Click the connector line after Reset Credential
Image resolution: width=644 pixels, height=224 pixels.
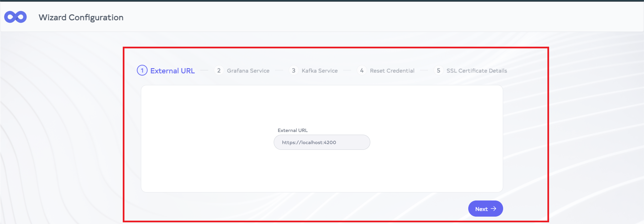tap(424, 71)
